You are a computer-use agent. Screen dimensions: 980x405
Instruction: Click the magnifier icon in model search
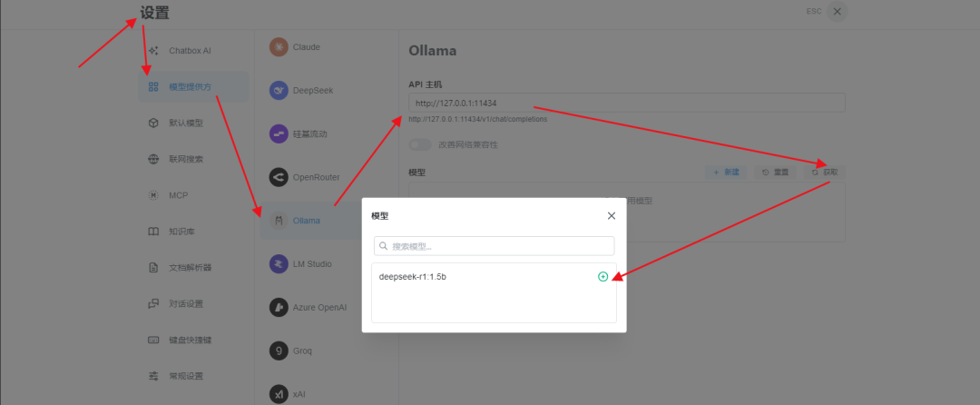tap(383, 246)
